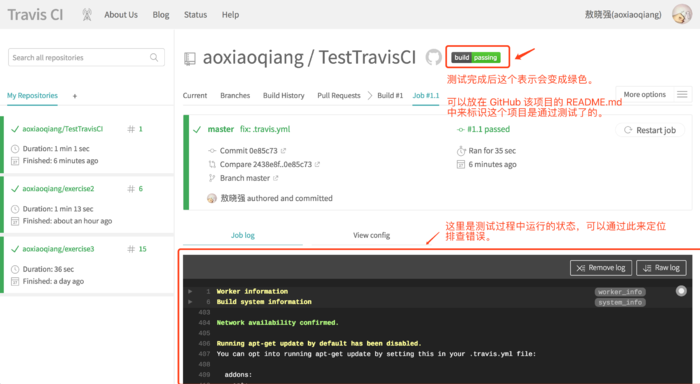The image size is (700, 384).
Task: Click the plus icon to add repository
Action: (x=75, y=96)
